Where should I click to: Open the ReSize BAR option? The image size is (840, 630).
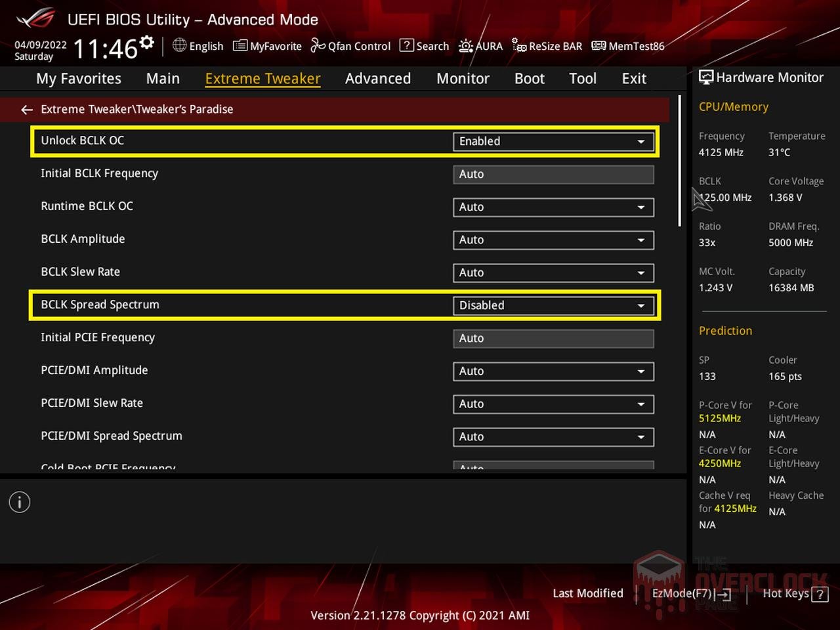pos(547,46)
